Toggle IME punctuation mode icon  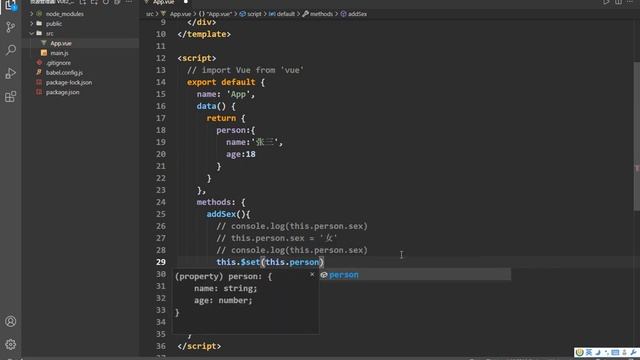(607, 352)
